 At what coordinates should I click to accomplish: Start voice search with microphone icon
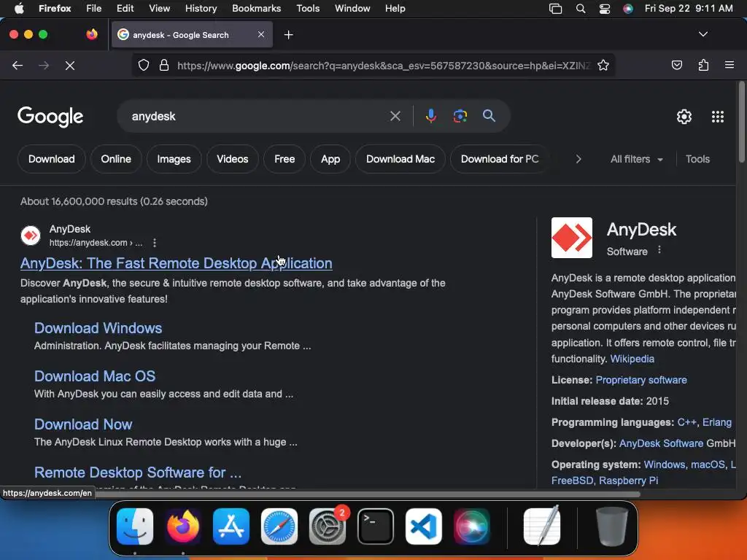click(430, 116)
